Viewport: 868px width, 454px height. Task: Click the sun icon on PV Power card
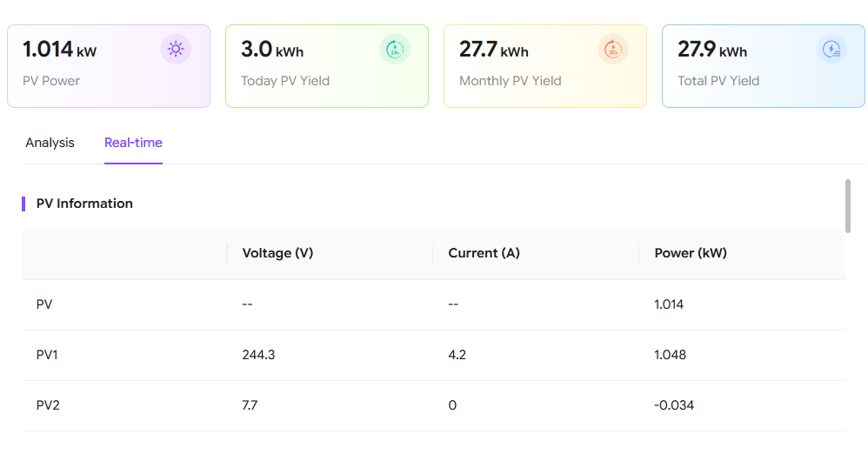[x=176, y=50]
